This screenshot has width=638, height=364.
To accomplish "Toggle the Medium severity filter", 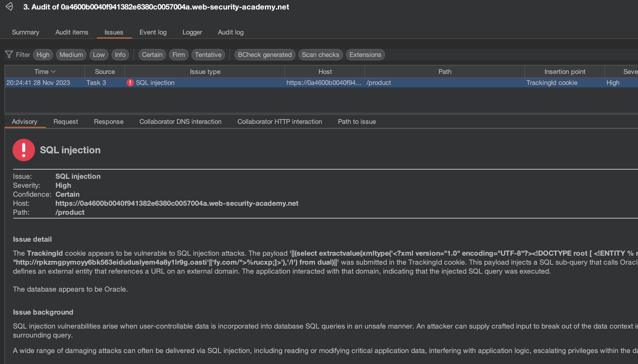I will (x=71, y=54).
